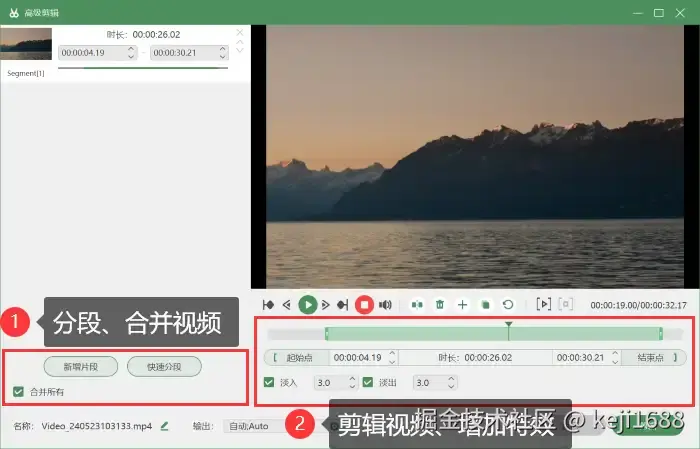The height and width of the screenshot is (449, 700).
Task: Step forward one frame in the preview
Action: click(325, 305)
